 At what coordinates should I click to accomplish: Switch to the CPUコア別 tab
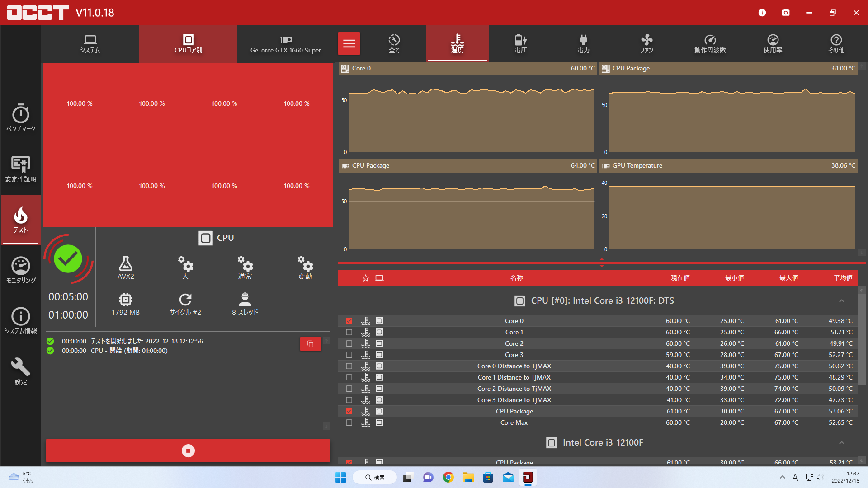click(189, 43)
